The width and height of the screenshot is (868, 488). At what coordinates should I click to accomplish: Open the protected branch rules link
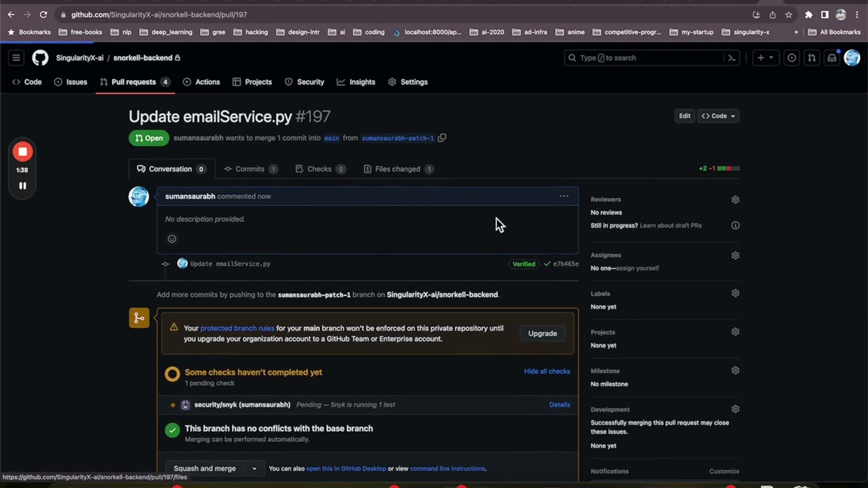(237, 328)
